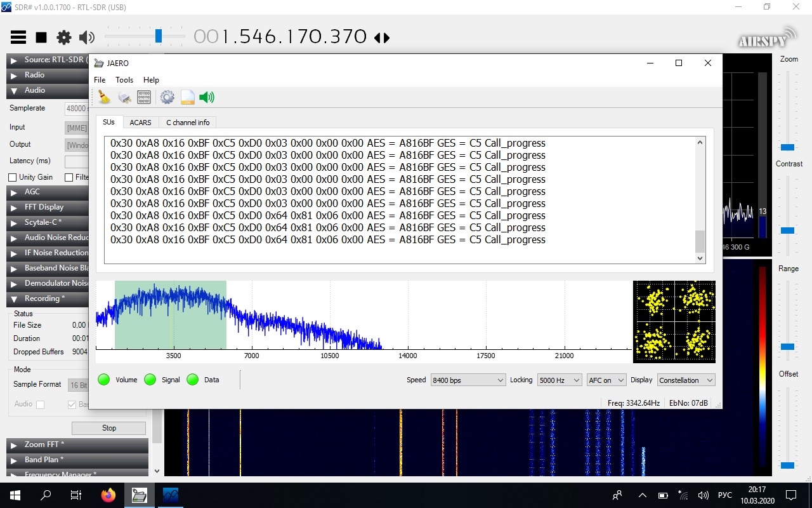This screenshot has height=508, width=812.
Task: Expand the FFT Display panel
Action: 44,207
